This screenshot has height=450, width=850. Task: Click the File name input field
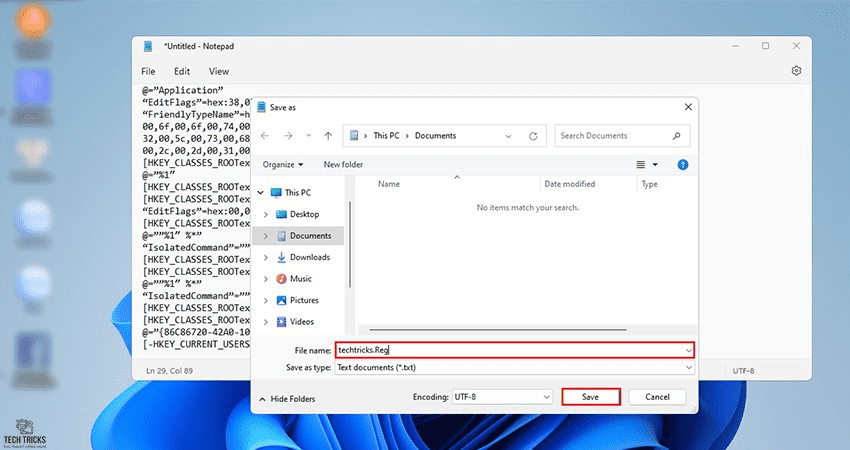514,350
